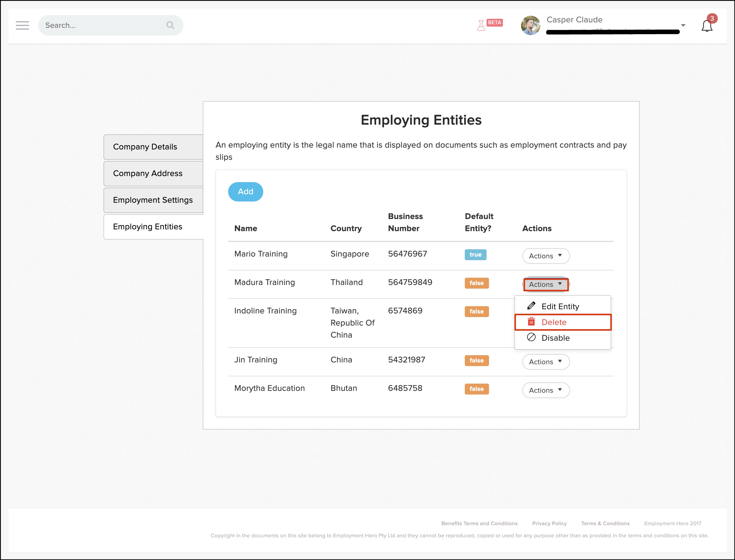735x560 pixels.
Task: Click the pencil Edit Entity icon
Action: 531,306
